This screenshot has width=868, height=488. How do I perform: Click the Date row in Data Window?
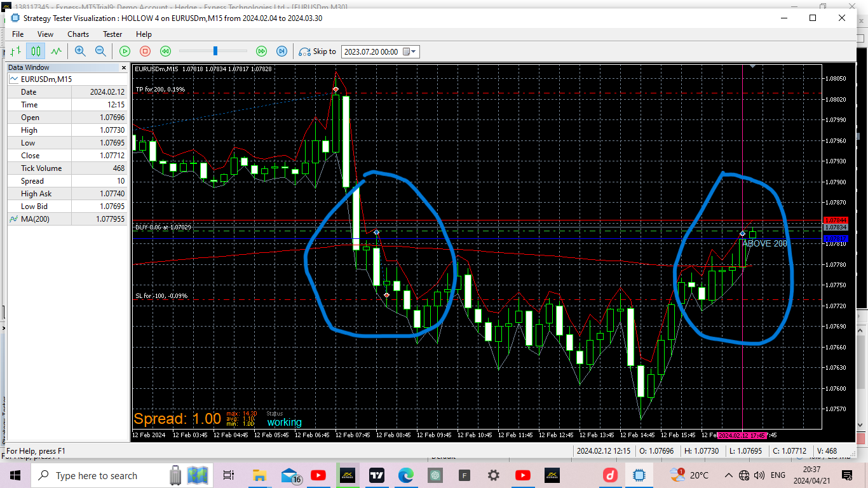click(67, 92)
